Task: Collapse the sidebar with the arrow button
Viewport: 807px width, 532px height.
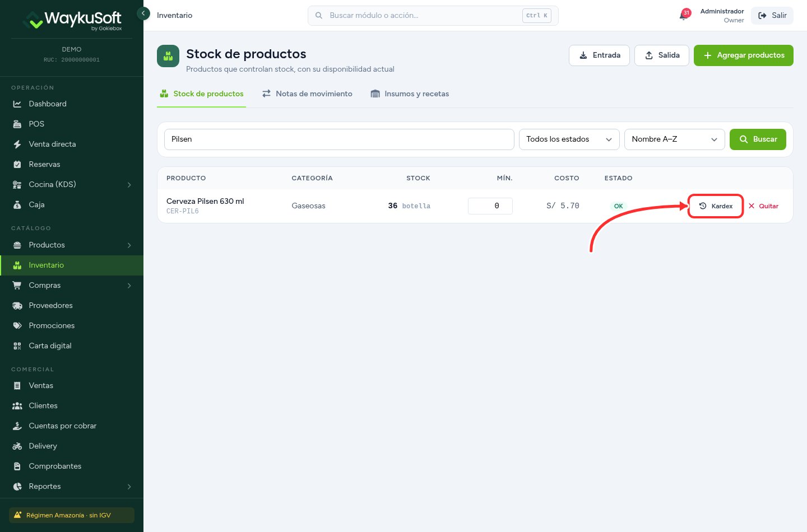Action: point(143,13)
